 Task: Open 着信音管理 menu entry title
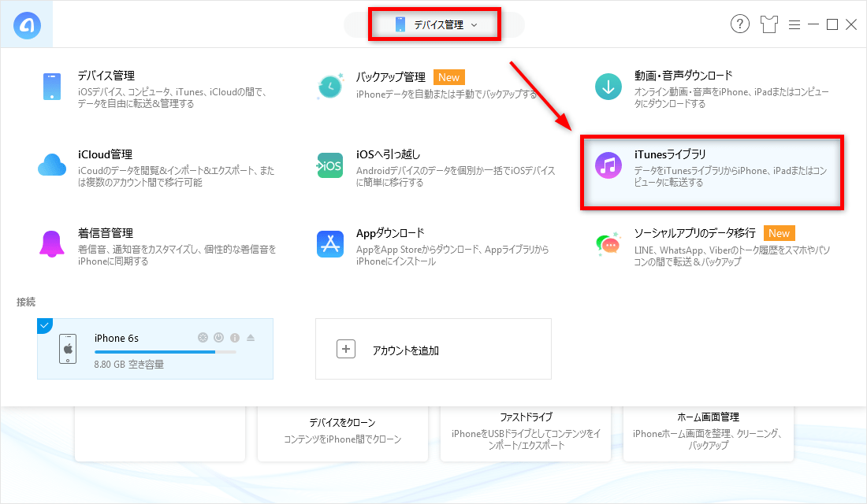[x=106, y=233]
